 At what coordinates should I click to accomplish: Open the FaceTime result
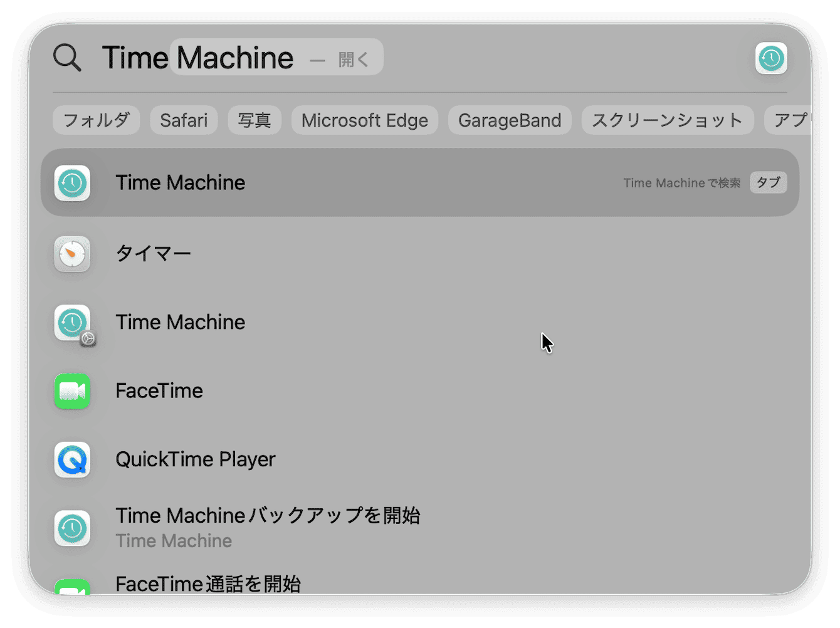420,391
